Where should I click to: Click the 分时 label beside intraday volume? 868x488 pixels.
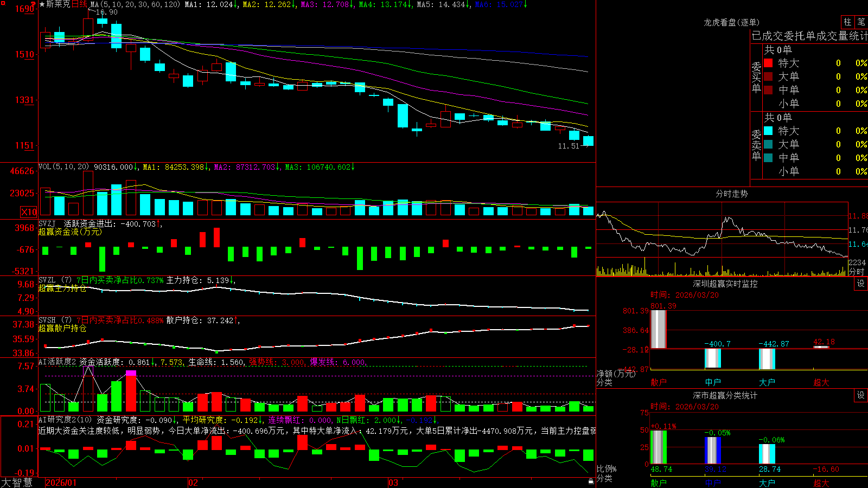857,272
